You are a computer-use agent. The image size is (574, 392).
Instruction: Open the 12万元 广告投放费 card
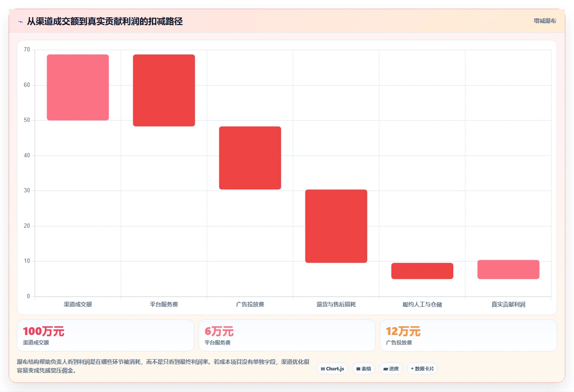click(468, 335)
